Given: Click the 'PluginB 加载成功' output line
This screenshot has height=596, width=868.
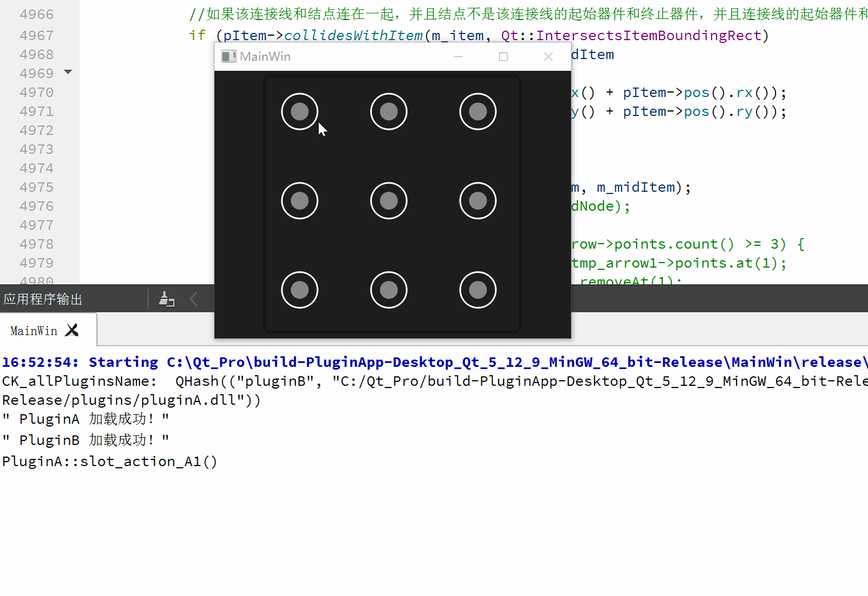Looking at the screenshot, I should click(x=85, y=440).
